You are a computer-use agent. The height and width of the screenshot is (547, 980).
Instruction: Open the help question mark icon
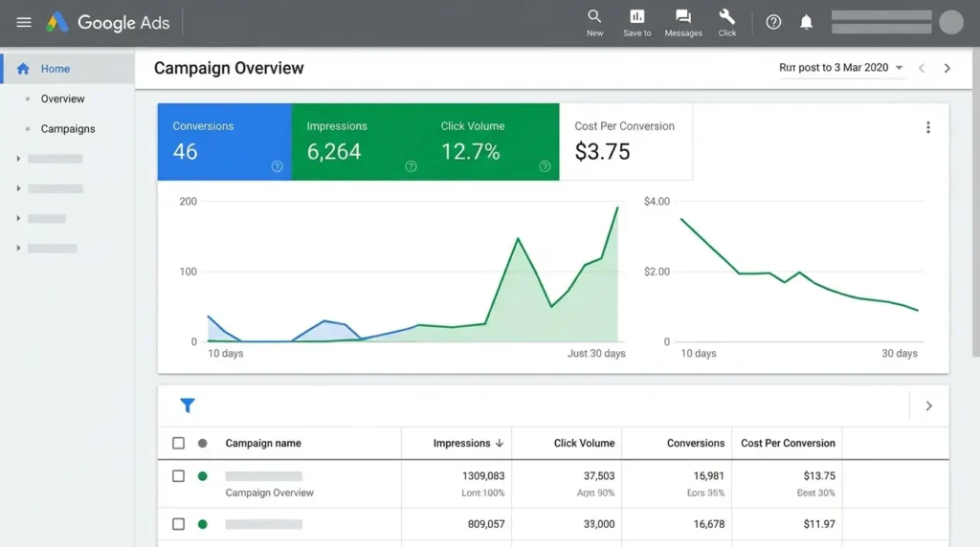773,23
